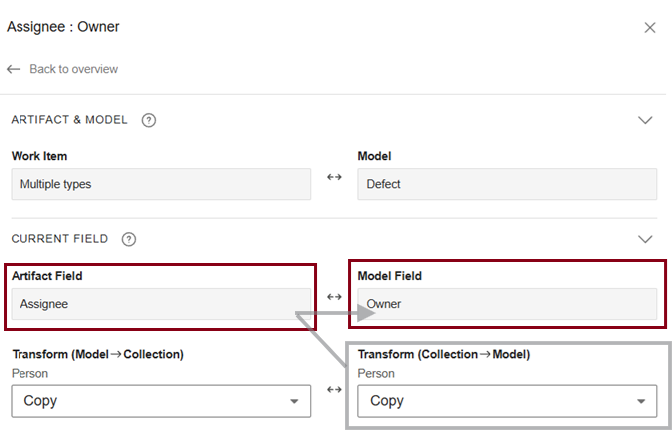Click the back arrow icon
672x440 pixels.
(13, 69)
